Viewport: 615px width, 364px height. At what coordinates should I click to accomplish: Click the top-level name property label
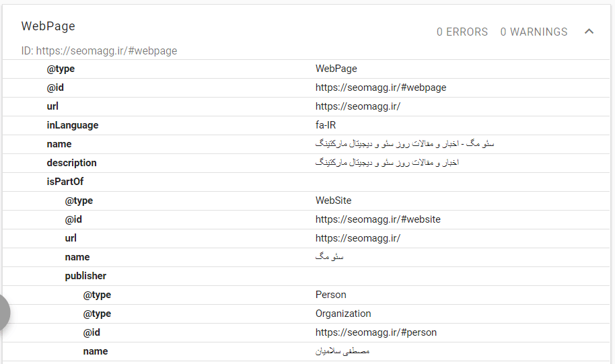[x=59, y=144]
